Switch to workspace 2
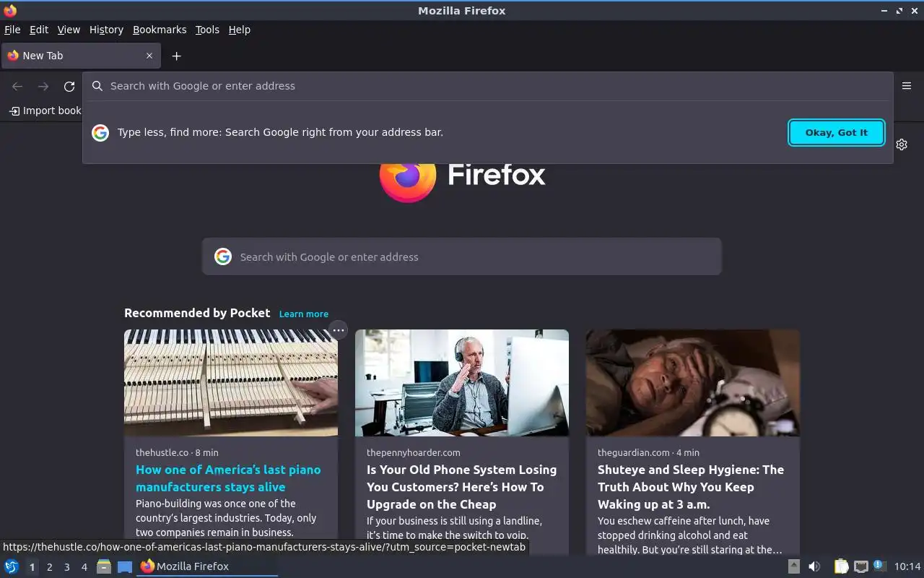 (49, 567)
